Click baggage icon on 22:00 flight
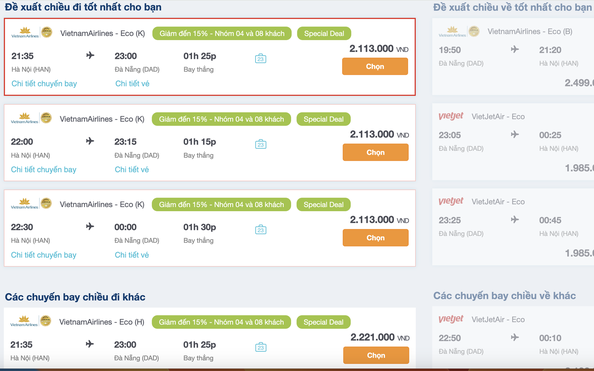Screen dimensions: 594x371 click(260, 144)
